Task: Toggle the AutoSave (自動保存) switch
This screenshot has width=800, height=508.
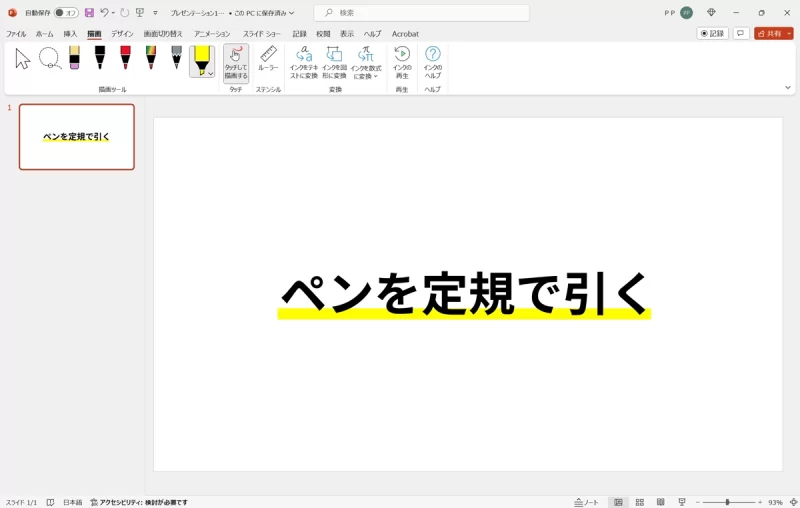Action: pyautogui.click(x=66, y=13)
